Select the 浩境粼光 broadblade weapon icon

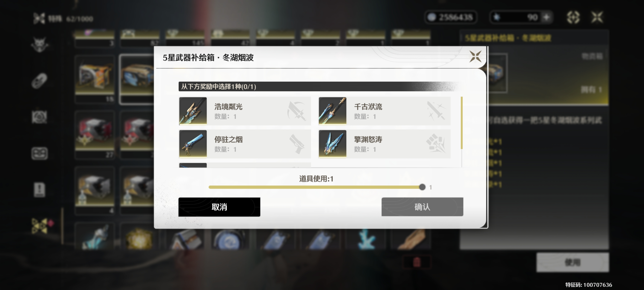[x=193, y=111]
